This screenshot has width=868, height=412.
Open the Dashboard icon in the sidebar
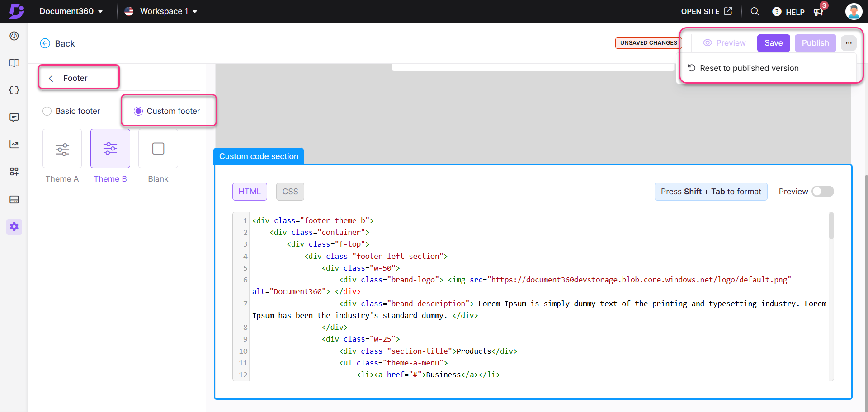pos(14,36)
